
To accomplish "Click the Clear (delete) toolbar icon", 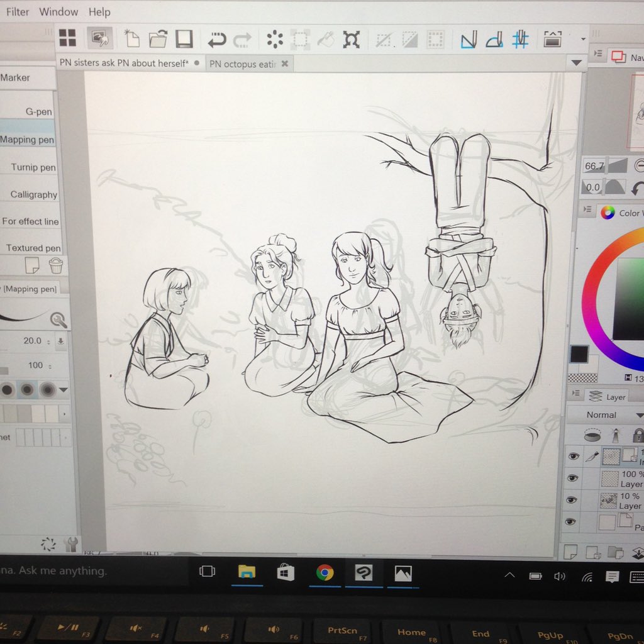I will point(275,40).
